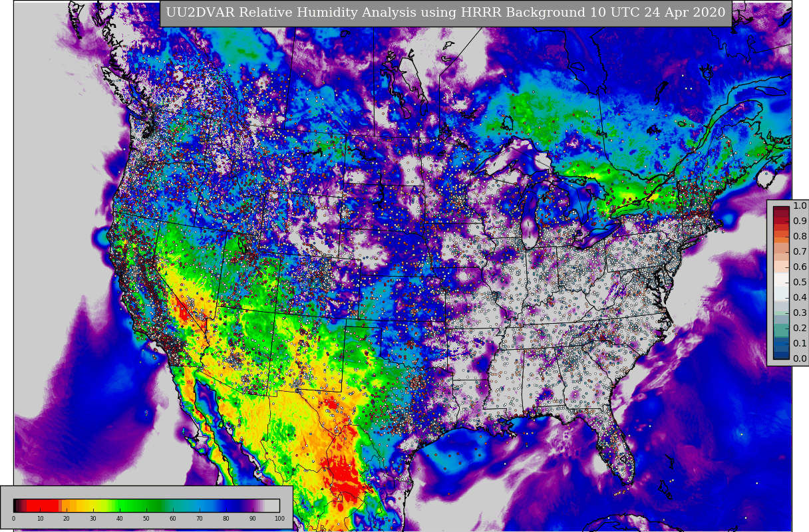Pick the yellow segment of humidity colorbar
Image resolution: width=809 pixels, height=532 pixels.
click(90, 505)
